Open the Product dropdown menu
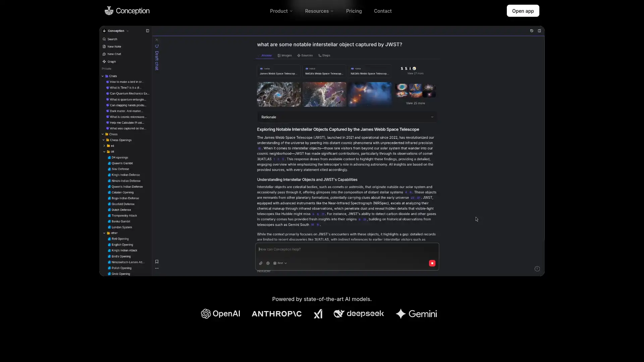This screenshot has height=362, width=644. pos(281,11)
